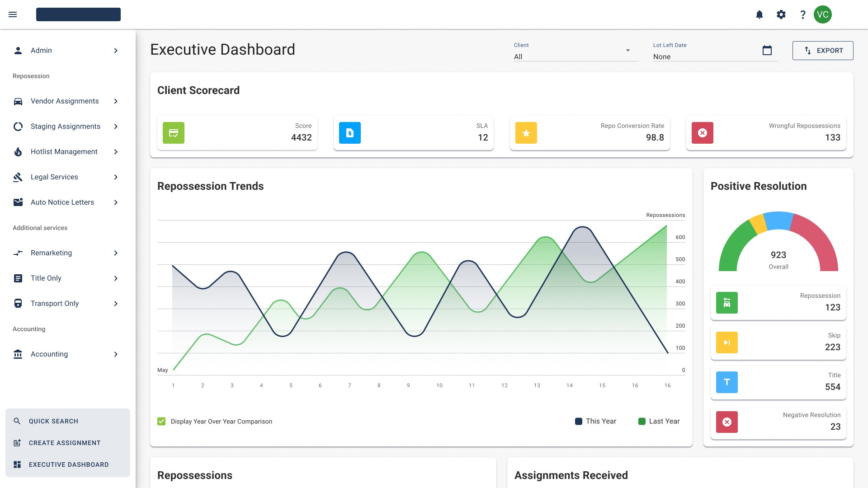The height and width of the screenshot is (488, 868).
Task: Click the CREATE ASSIGNMENT button
Action: 65,443
